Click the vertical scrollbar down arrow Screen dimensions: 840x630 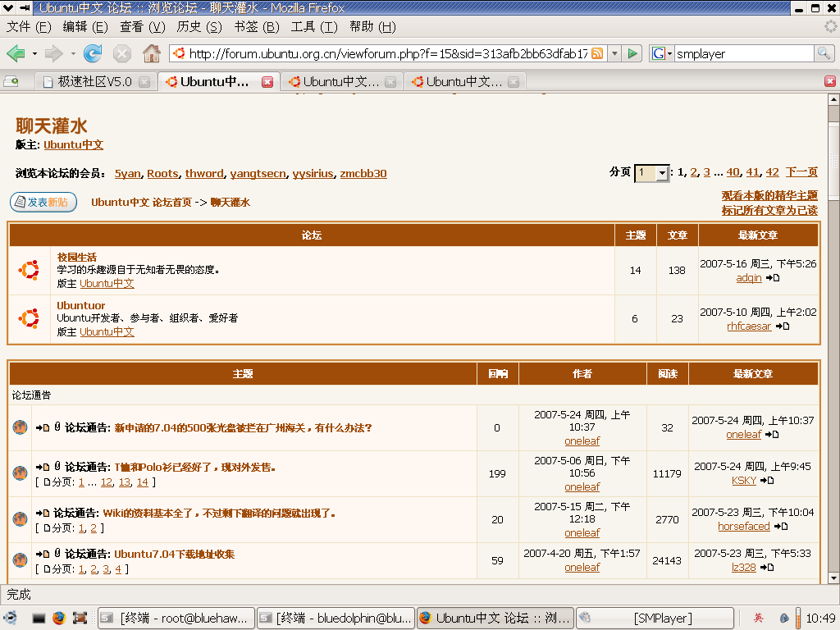pyautogui.click(x=833, y=578)
